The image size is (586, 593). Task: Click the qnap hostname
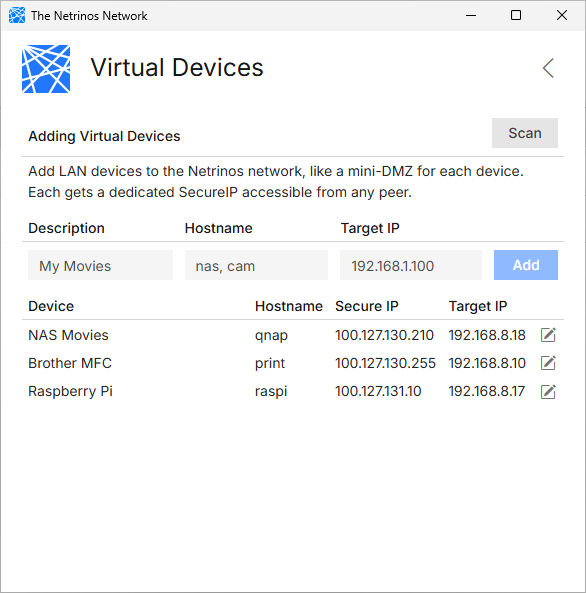(x=271, y=336)
